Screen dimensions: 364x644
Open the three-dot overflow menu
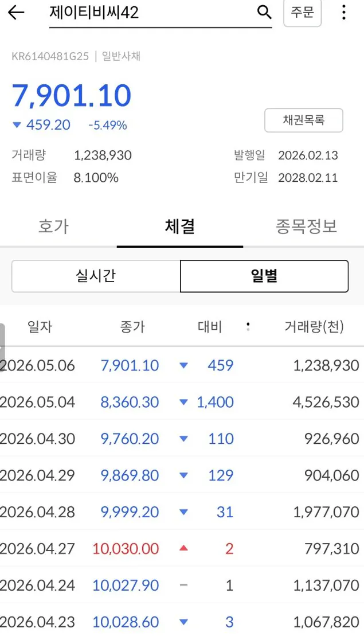click(343, 12)
